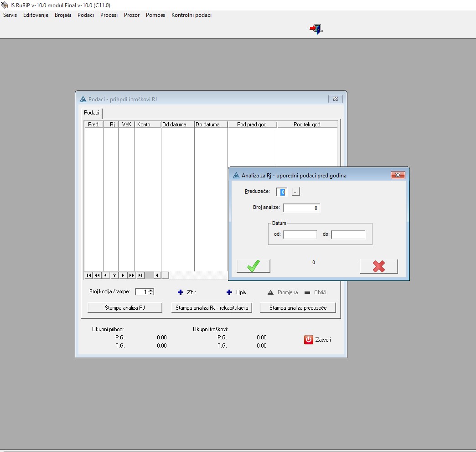Go to next record arrow
Viewport: 476px width, 452px height.
click(123, 275)
